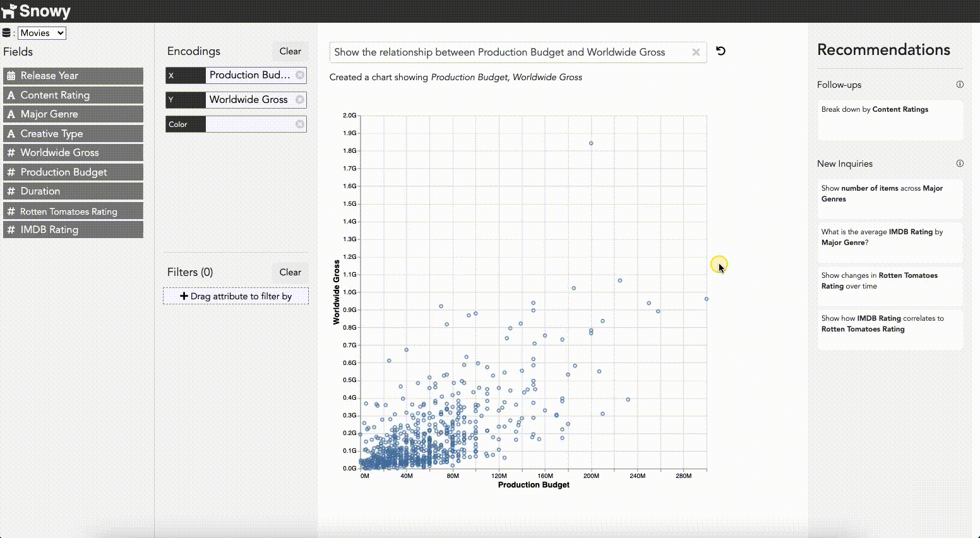
Task: Click the database icon beside dataset selector
Action: pos(7,33)
